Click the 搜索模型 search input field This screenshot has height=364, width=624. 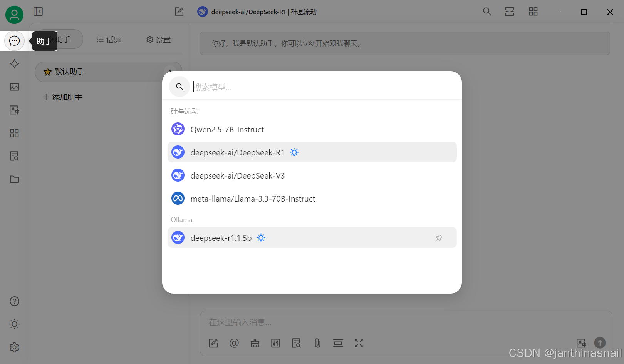coord(270,87)
